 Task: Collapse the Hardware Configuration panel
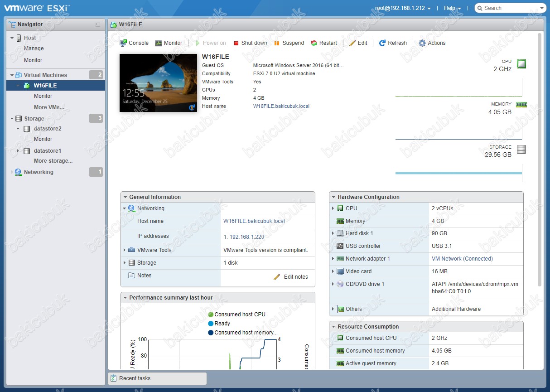[333, 197]
